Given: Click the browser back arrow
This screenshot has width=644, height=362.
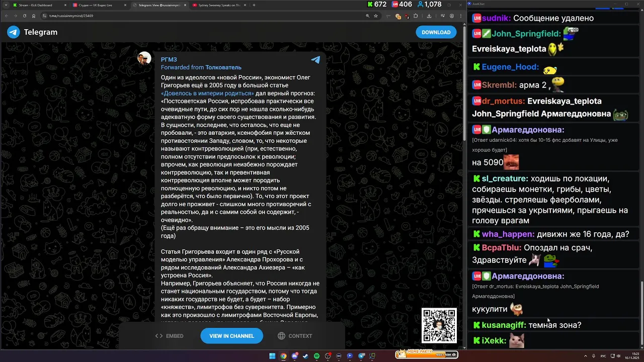Looking at the screenshot, I should 7,16.
